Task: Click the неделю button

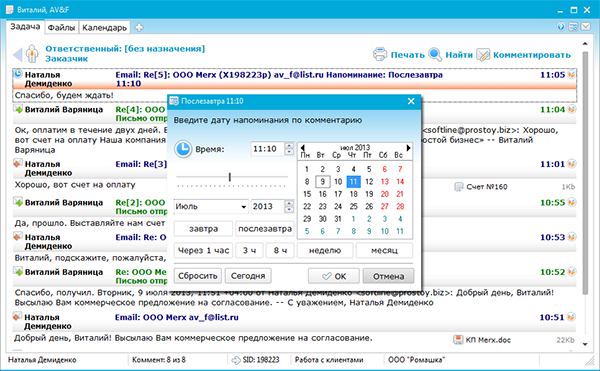Action: (x=325, y=251)
